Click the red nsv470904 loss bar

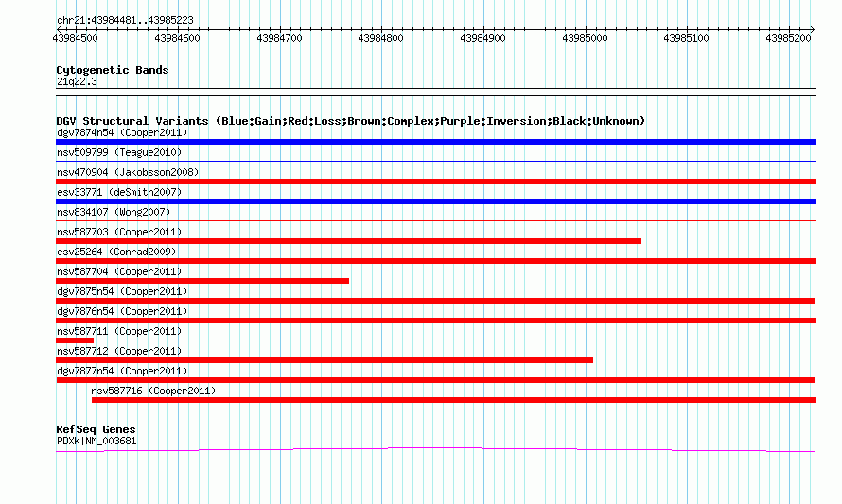(435, 182)
